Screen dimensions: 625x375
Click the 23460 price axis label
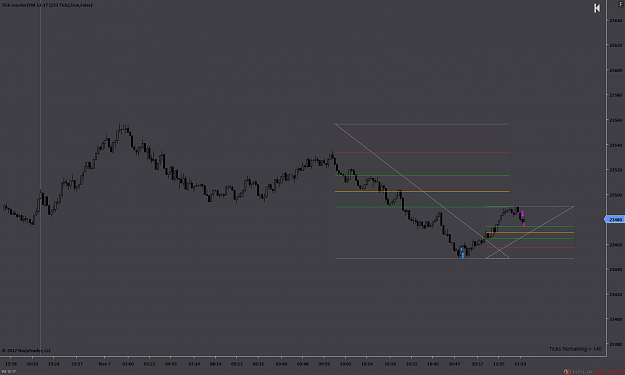coord(615,245)
